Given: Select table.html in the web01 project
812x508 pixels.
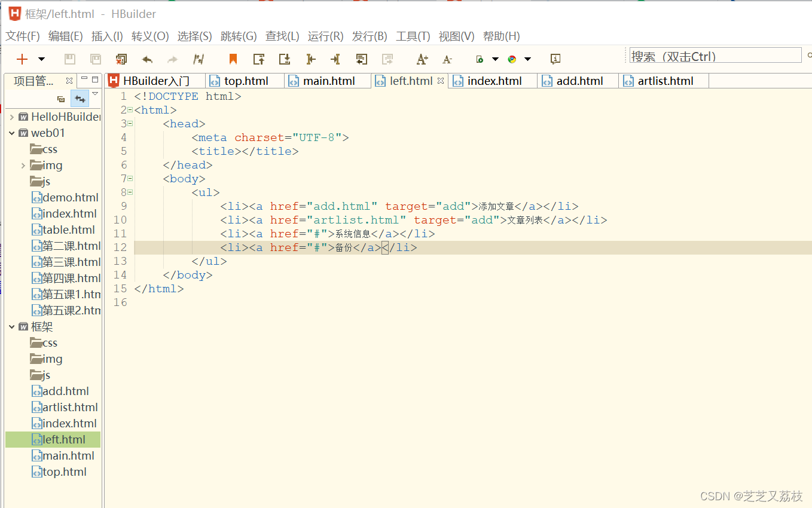Looking at the screenshot, I should 63,229.
